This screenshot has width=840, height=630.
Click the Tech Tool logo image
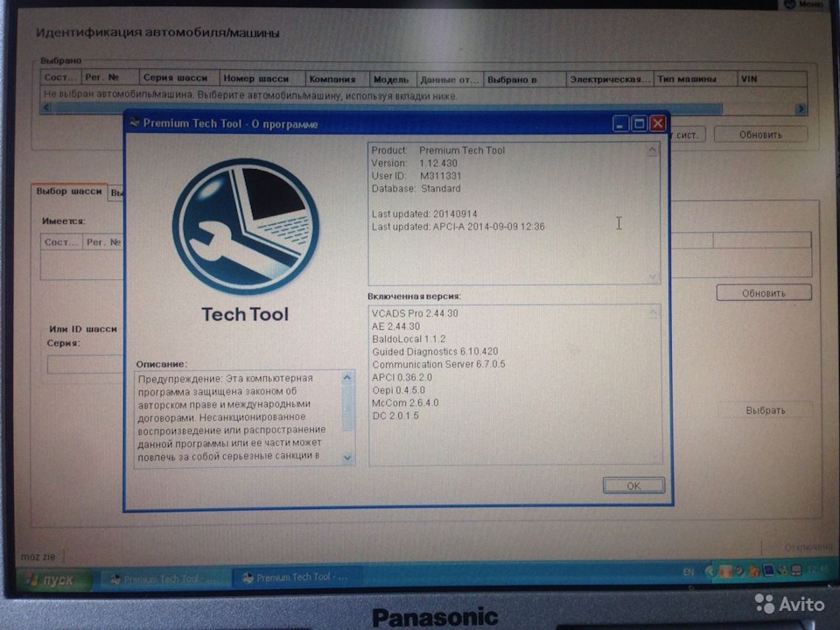tap(245, 227)
